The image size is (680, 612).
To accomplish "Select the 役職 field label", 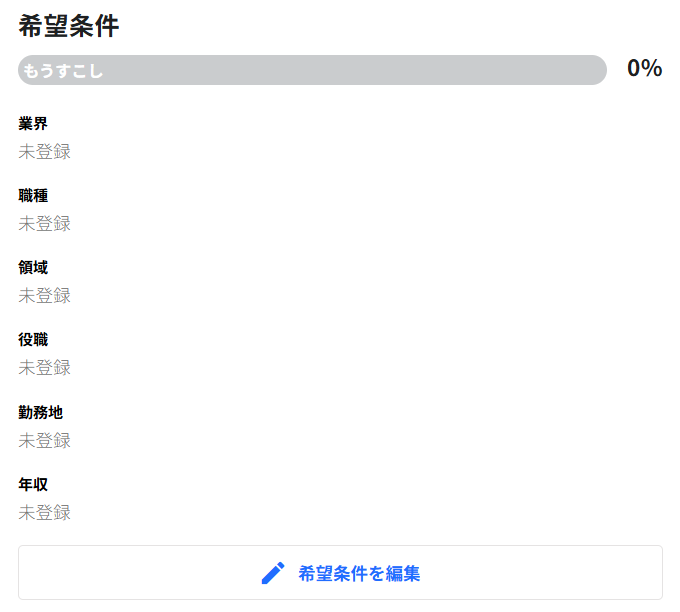I will tap(33, 340).
